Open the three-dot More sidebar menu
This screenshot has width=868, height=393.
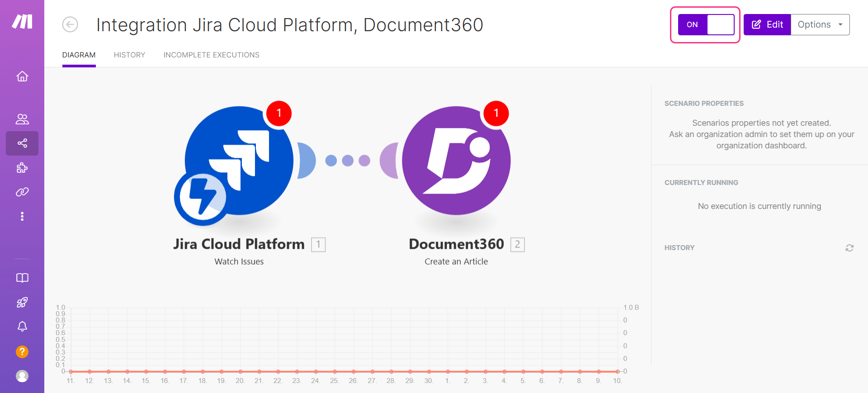22,216
